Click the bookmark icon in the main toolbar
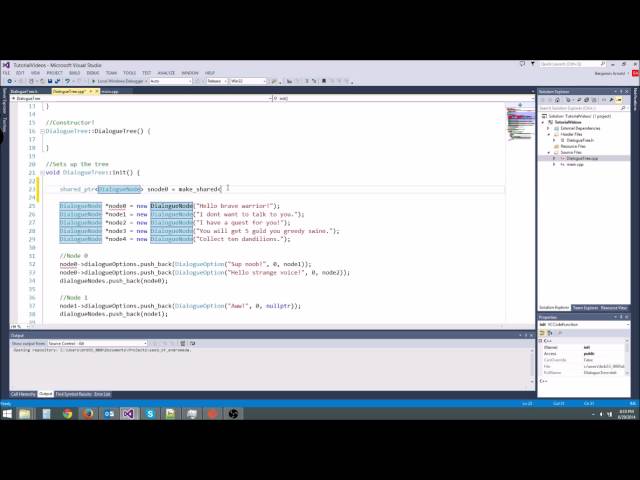The height and width of the screenshot is (480, 640). pos(324,81)
